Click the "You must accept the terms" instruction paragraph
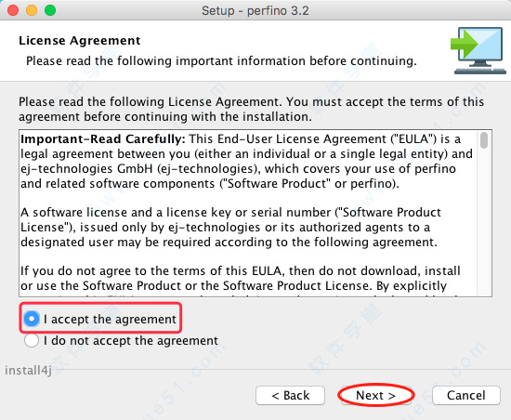The width and height of the screenshot is (511, 420). coord(251,109)
